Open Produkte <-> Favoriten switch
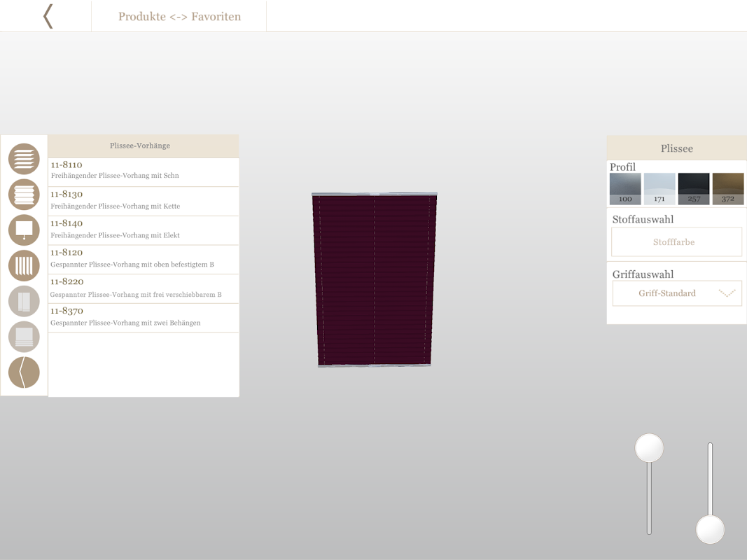The height and width of the screenshot is (560, 747). (179, 16)
